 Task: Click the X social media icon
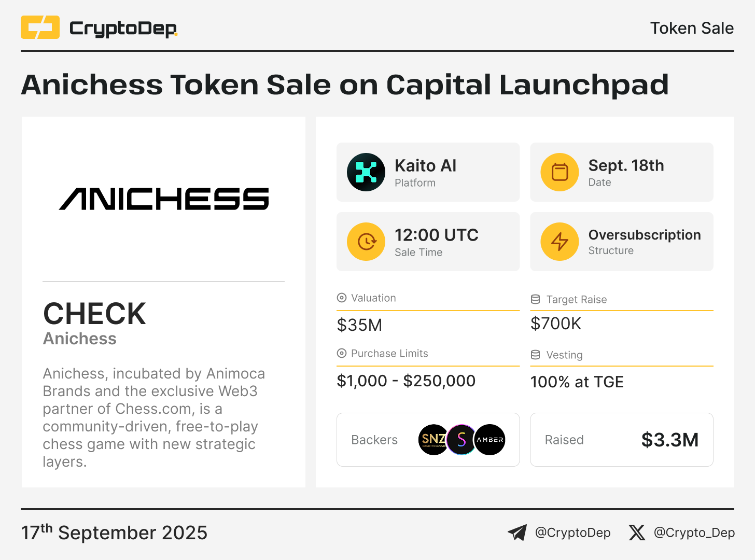637,533
